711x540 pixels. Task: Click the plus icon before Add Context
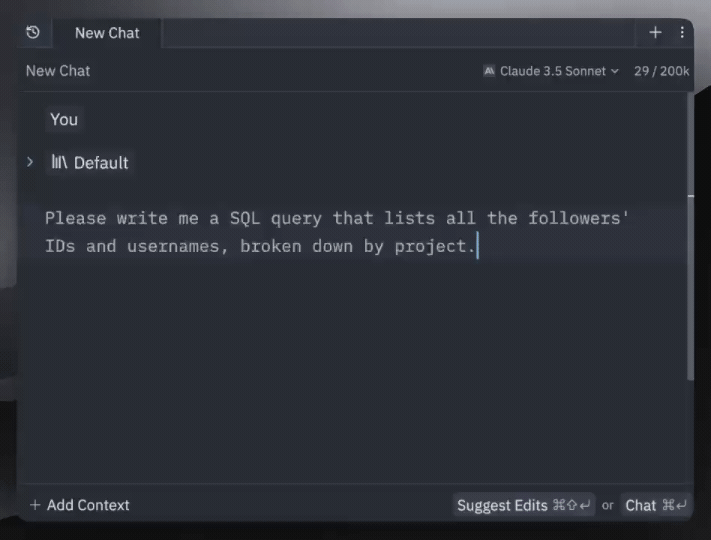pos(36,505)
